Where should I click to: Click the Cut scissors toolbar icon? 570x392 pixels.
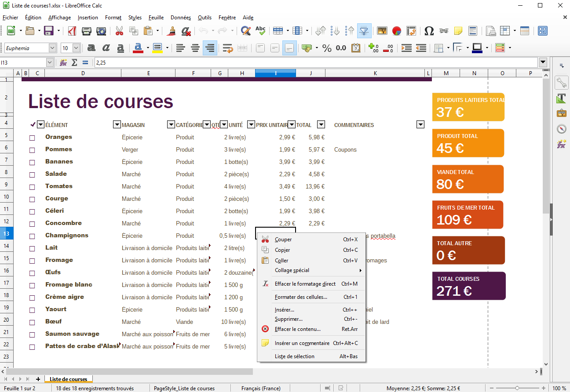119,31
